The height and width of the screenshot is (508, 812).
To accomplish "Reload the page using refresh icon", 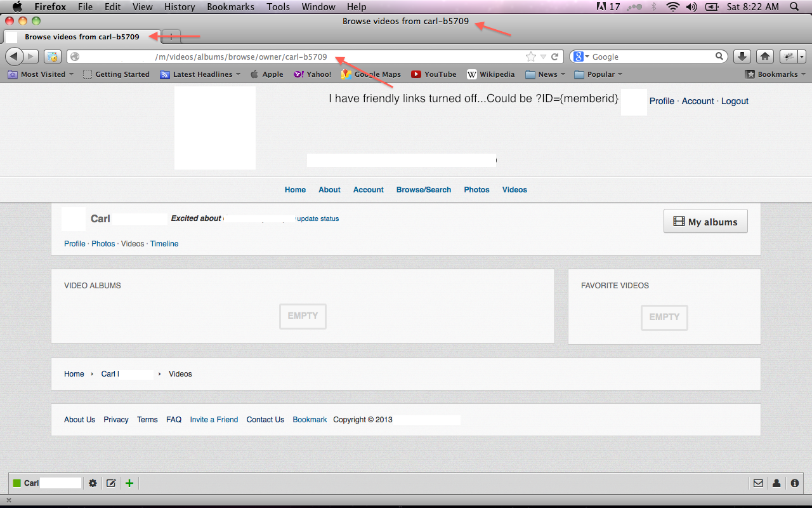I will click(554, 57).
